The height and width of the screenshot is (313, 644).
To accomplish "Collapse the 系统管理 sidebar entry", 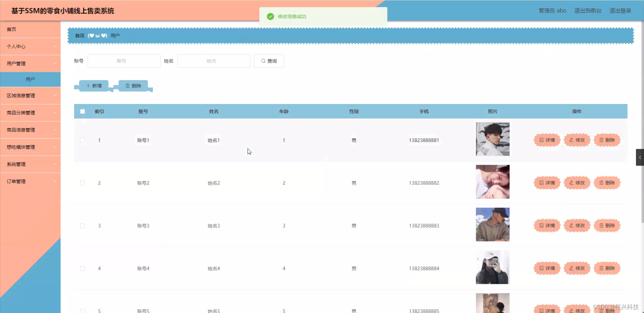I will click(x=30, y=164).
